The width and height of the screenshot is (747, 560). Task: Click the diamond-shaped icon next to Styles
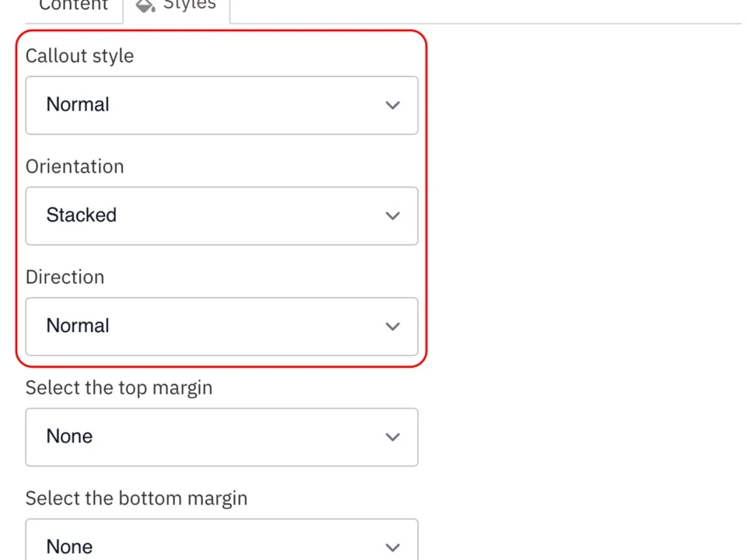point(146,5)
